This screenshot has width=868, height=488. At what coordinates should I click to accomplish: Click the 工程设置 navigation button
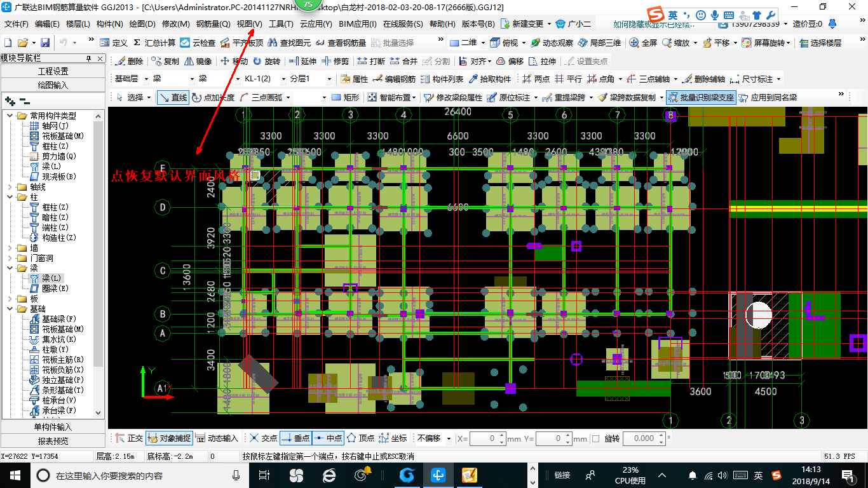click(53, 71)
